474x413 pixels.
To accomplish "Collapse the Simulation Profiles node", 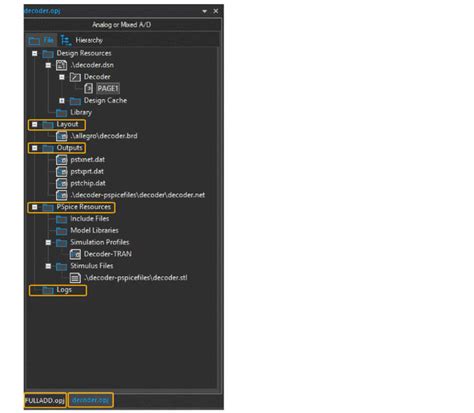I will pos(48,242).
